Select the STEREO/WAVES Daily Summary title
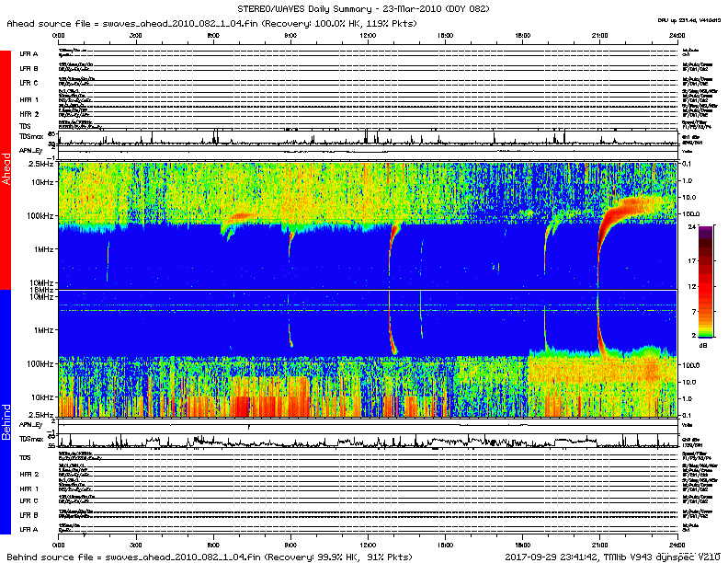728x563 pixels. pos(363,8)
